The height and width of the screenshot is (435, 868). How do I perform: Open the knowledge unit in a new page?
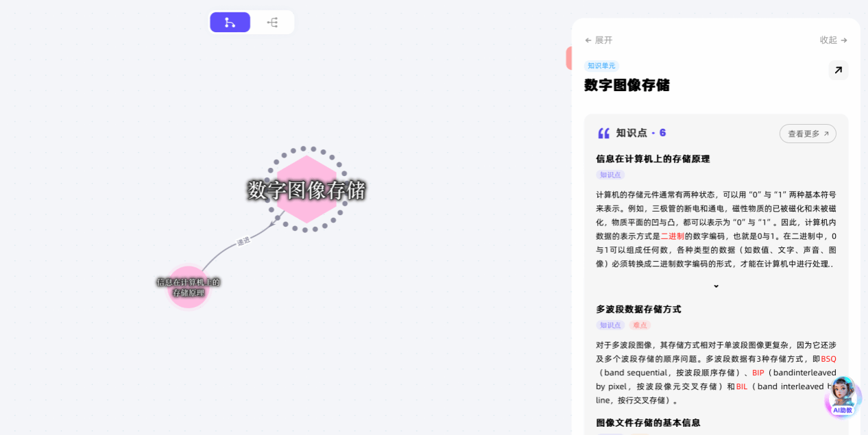pyautogui.click(x=838, y=70)
